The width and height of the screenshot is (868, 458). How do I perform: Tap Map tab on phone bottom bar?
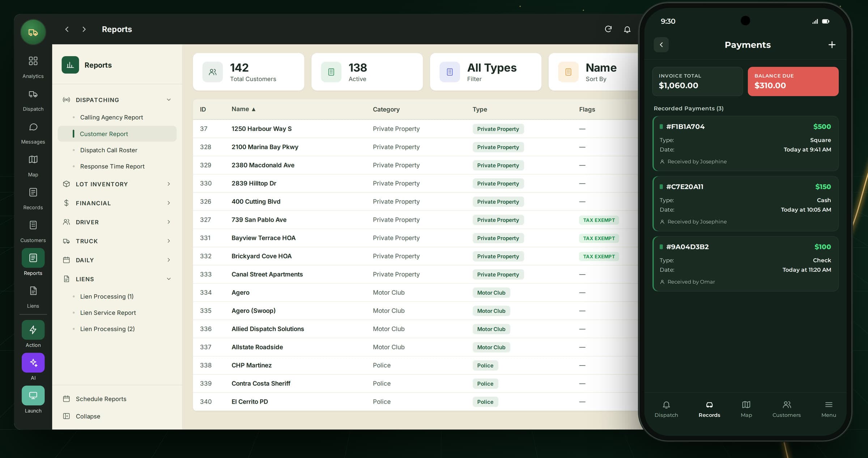[x=746, y=409]
